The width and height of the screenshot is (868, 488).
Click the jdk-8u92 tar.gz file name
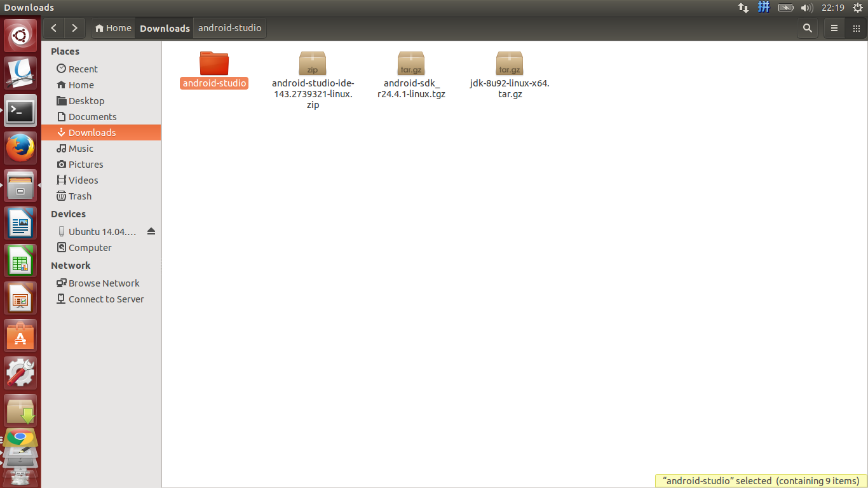[510, 89]
